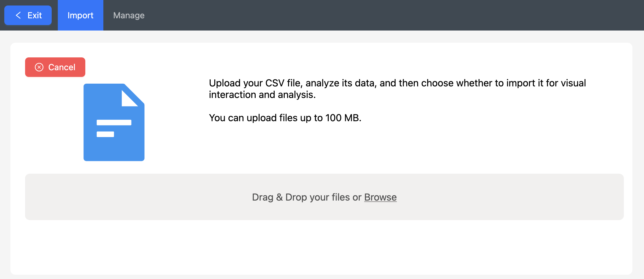The height and width of the screenshot is (279, 644).
Task: Click the circled X icon in Cancel
Action: [39, 67]
